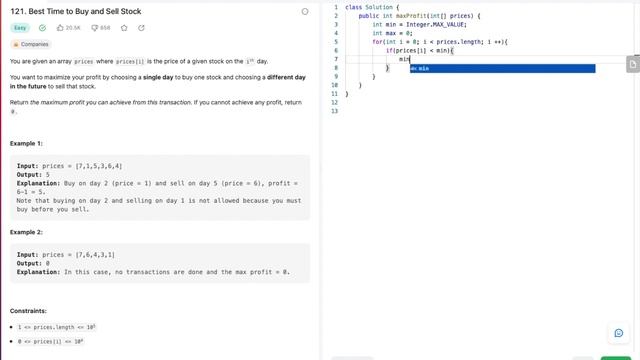Click the share arrow icon next to star
This screenshot has height=360, width=640.
[141, 28]
